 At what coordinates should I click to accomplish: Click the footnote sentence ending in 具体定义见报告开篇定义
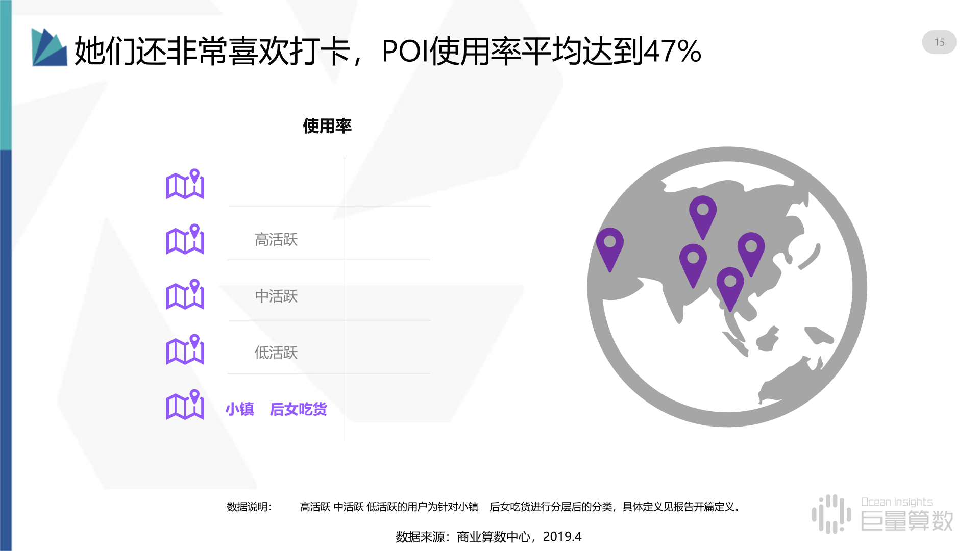click(521, 507)
